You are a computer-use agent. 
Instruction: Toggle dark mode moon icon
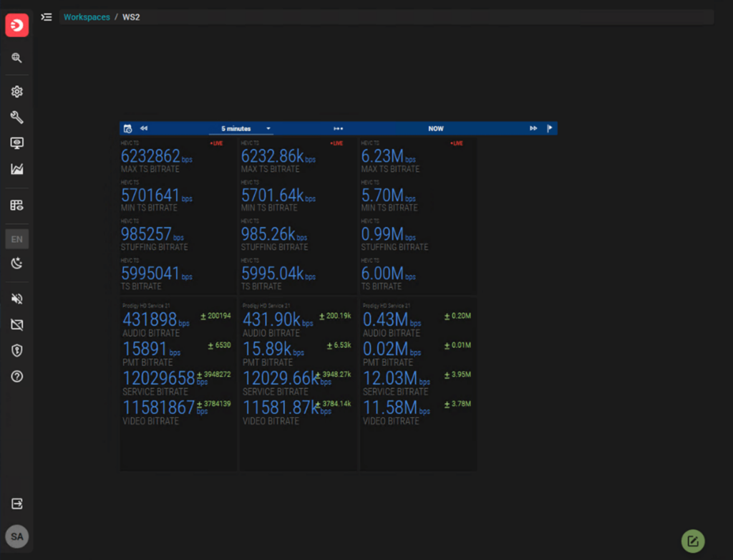tap(17, 264)
